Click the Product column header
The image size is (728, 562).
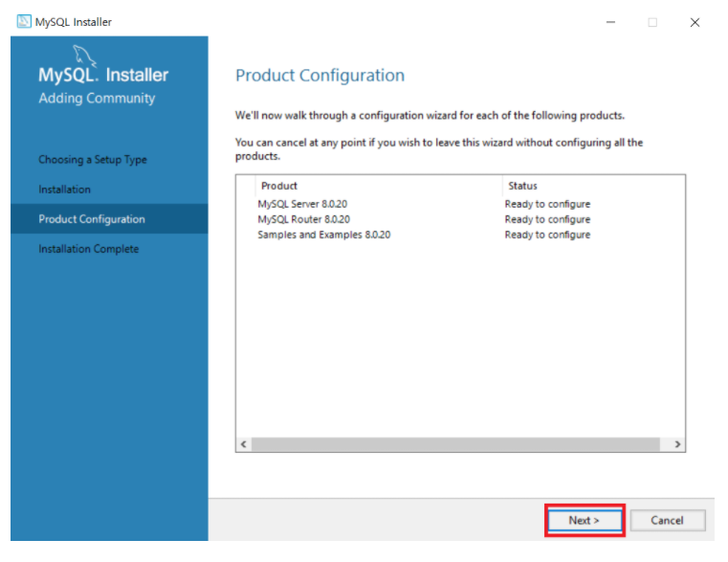pos(379,186)
